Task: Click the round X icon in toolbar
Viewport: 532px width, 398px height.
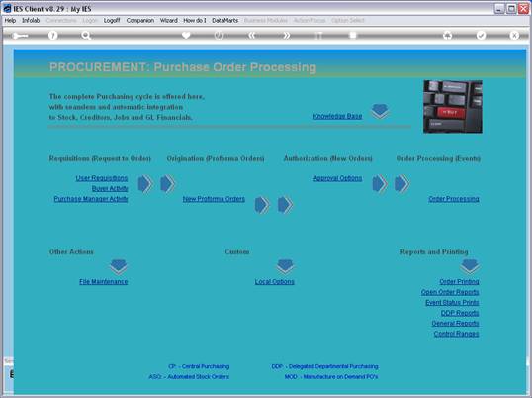Action: point(514,35)
